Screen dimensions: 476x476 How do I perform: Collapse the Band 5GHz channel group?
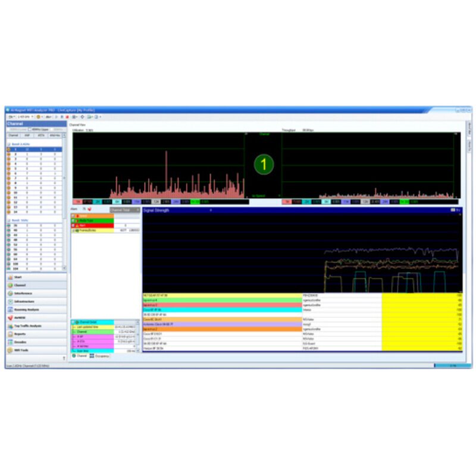coord(9,220)
